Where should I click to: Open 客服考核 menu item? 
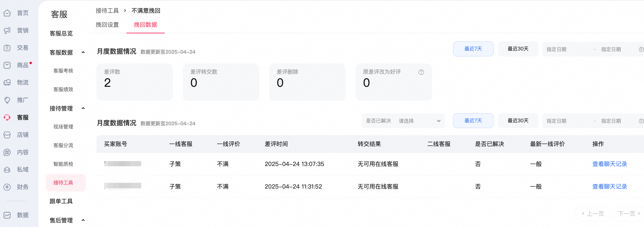63,71
